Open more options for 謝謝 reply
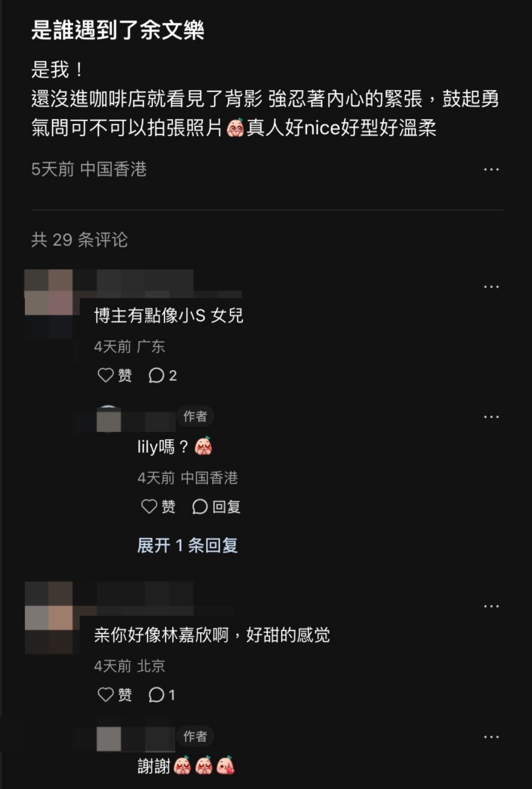The height and width of the screenshot is (789, 532). pyautogui.click(x=491, y=737)
